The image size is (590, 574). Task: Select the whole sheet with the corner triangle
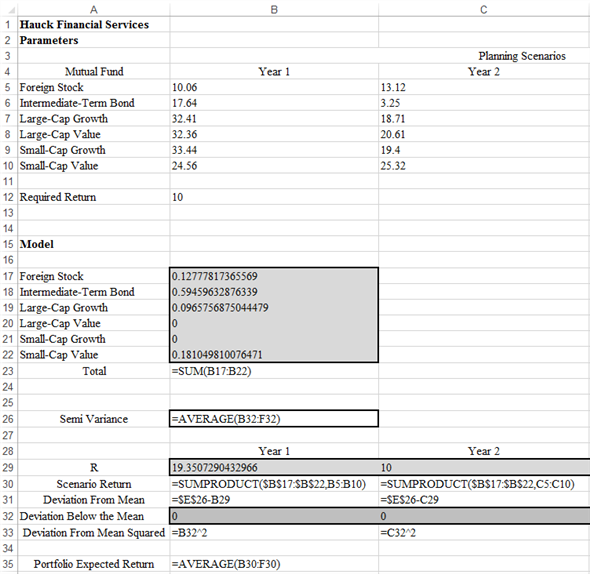pyautogui.click(x=12, y=10)
